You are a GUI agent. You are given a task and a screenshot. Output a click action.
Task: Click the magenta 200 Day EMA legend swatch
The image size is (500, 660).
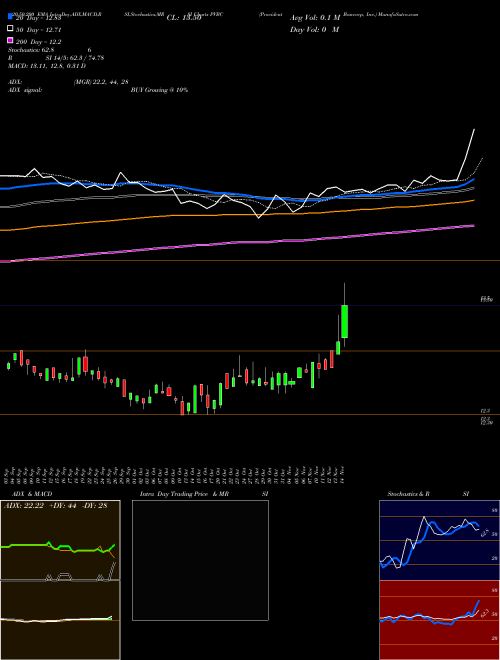coord(10,40)
